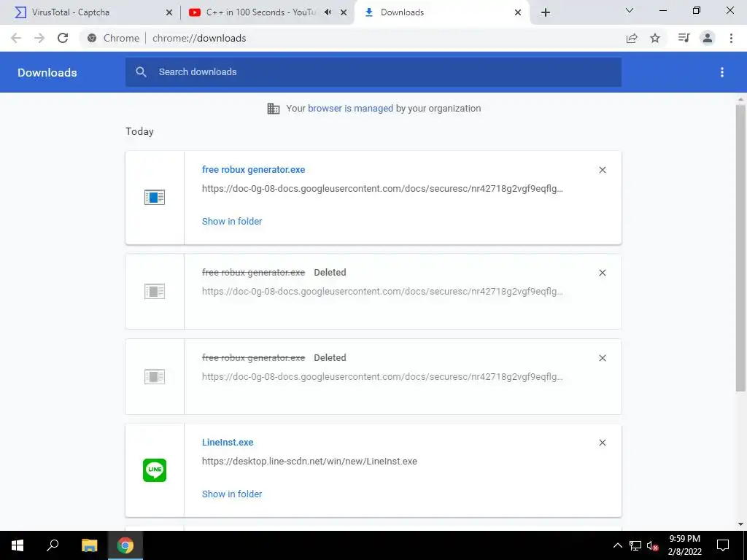
Task: Click the page vertical scrollbar
Action: pos(740,248)
